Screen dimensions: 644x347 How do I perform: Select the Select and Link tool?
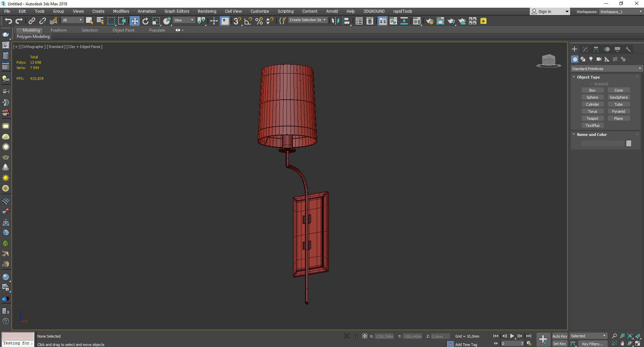pyautogui.click(x=32, y=21)
